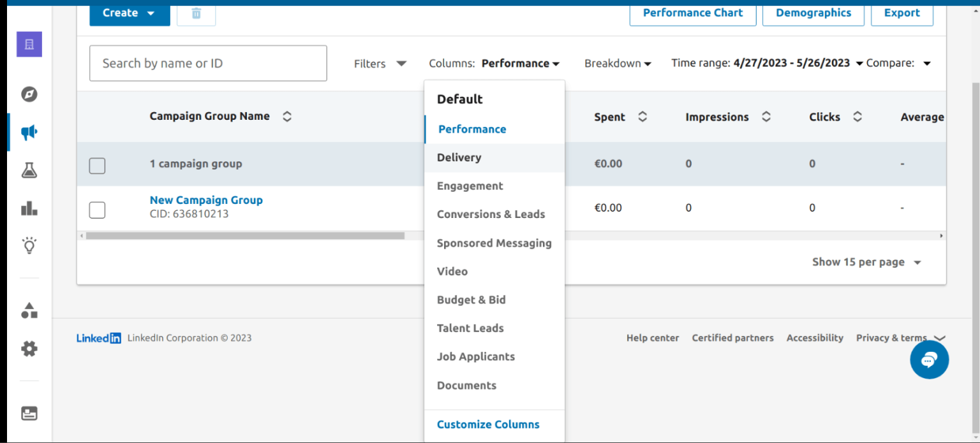Choose Talent Leads columns option
980x443 pixels.
coord(494,328)
